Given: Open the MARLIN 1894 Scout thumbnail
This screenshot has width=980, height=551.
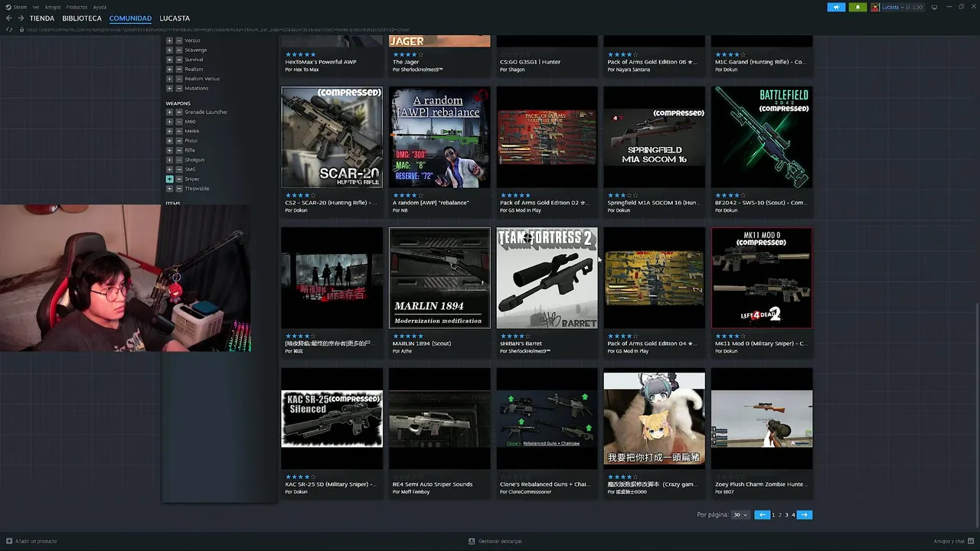Looking at the screenshot, I should coord(439,278).
